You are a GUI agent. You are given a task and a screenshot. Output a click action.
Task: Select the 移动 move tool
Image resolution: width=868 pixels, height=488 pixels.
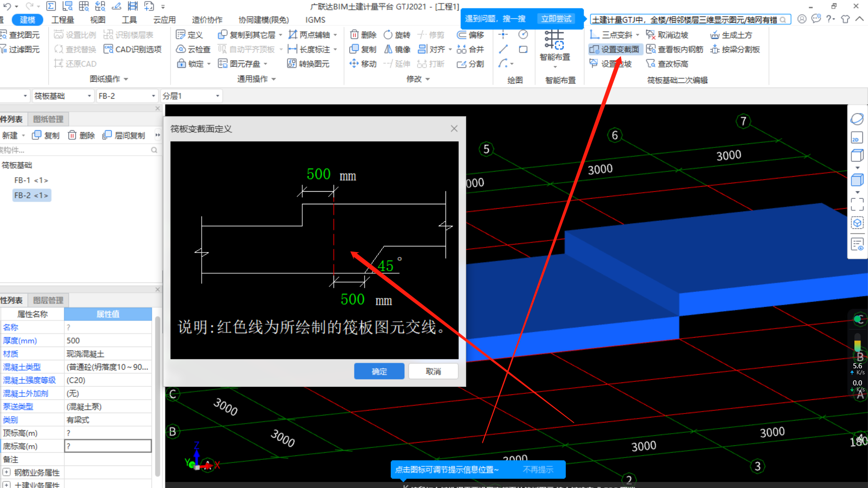pos(363,64)
